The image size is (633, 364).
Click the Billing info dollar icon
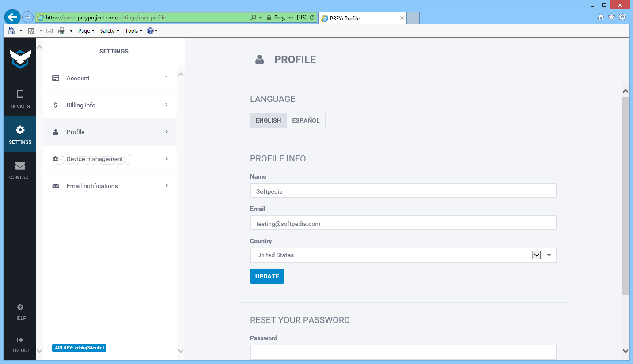pyautogui.click(x=56, y=105)
